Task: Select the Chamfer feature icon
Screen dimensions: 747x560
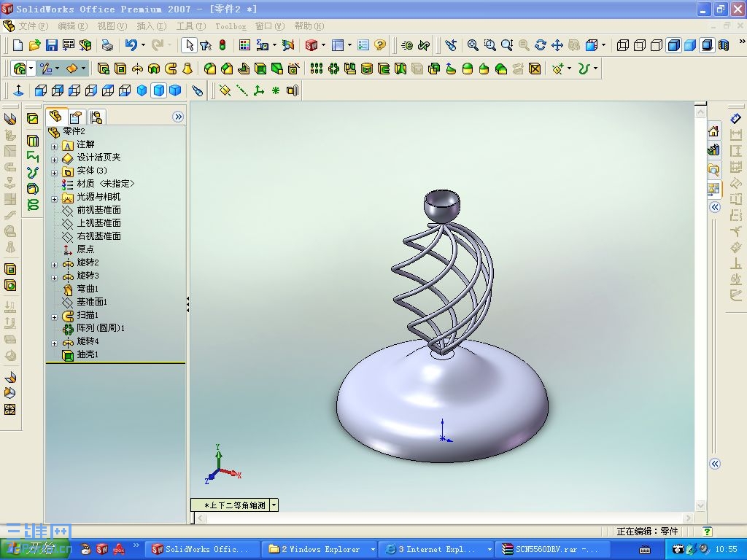Action: [x=227, y=69]
